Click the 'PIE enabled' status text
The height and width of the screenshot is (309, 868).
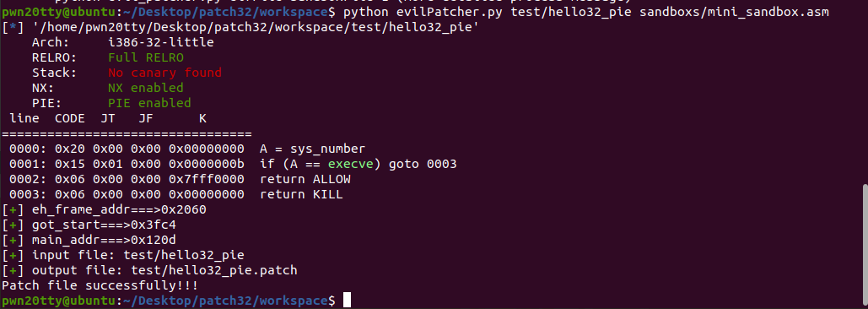(149, 103)
